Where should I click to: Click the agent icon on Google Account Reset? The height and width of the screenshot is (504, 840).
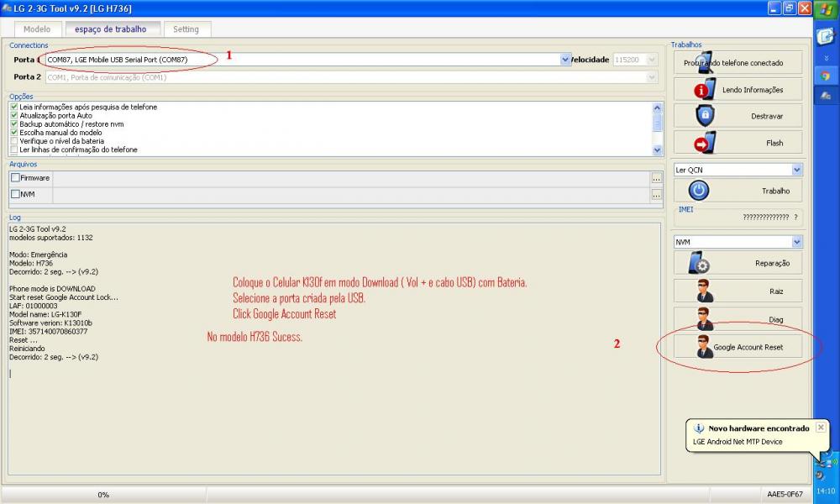[x=705, y=347]
